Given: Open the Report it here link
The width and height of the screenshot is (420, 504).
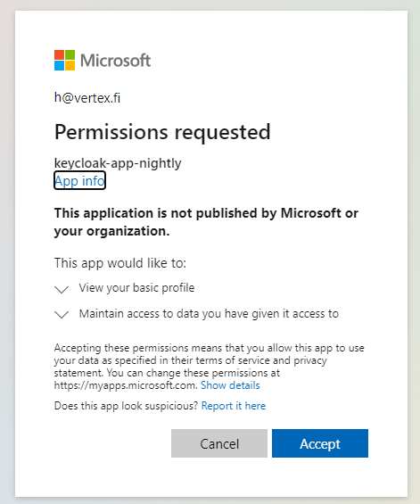Looking at the screenshot, I should pos(234,406).
